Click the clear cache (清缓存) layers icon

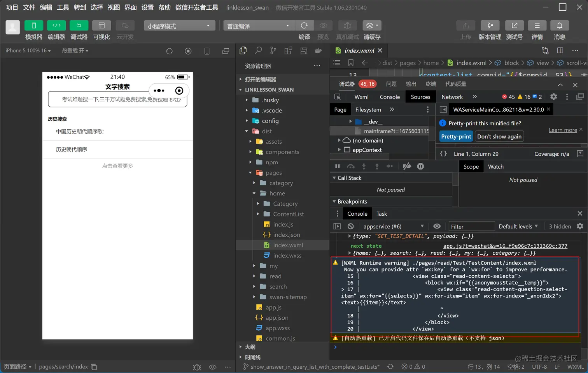click(372, 25)
